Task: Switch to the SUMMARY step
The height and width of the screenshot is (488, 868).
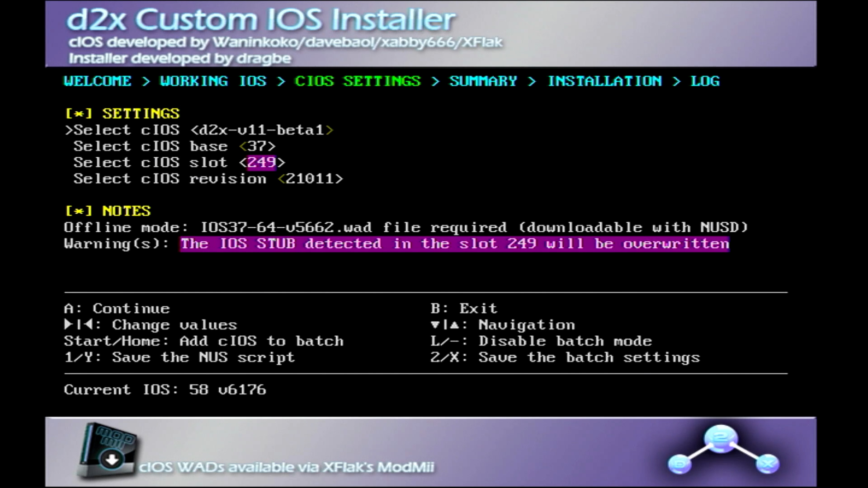Action: point(483,81)
